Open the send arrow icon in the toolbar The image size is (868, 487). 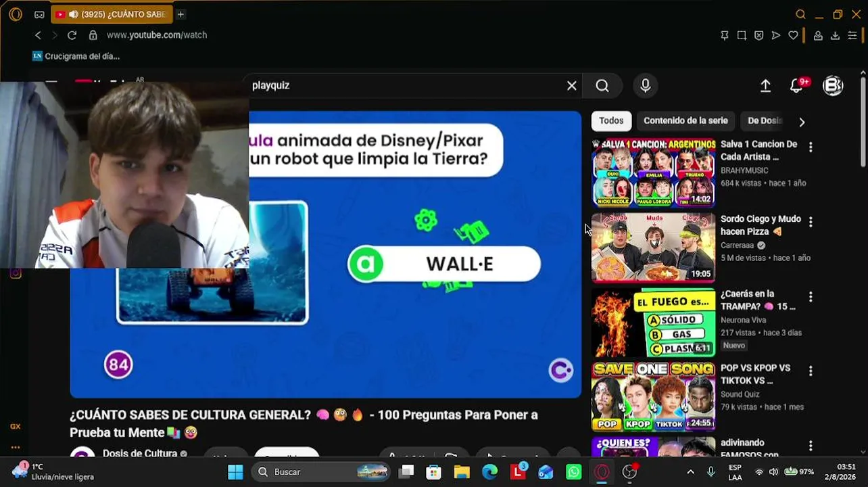(776, 35)
